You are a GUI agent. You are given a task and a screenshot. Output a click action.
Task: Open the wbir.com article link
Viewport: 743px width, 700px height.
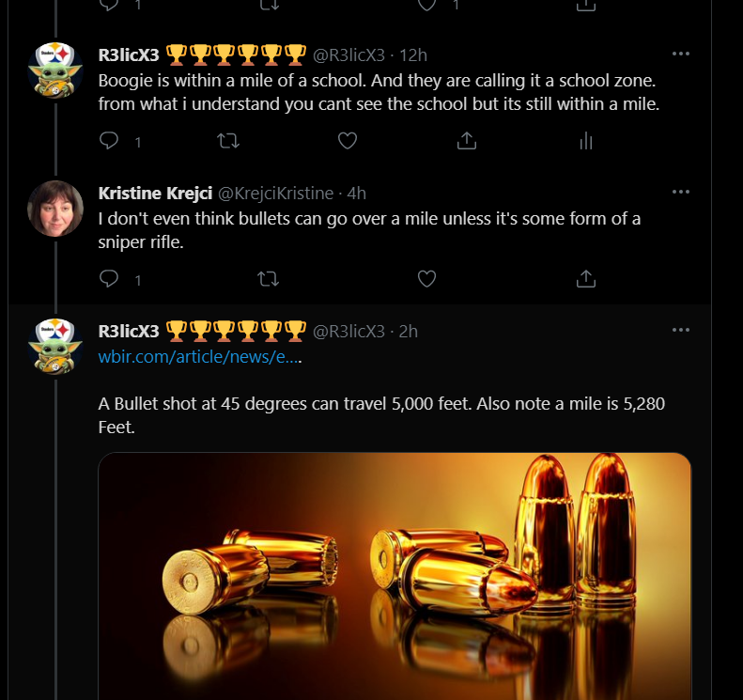point(199,356)
